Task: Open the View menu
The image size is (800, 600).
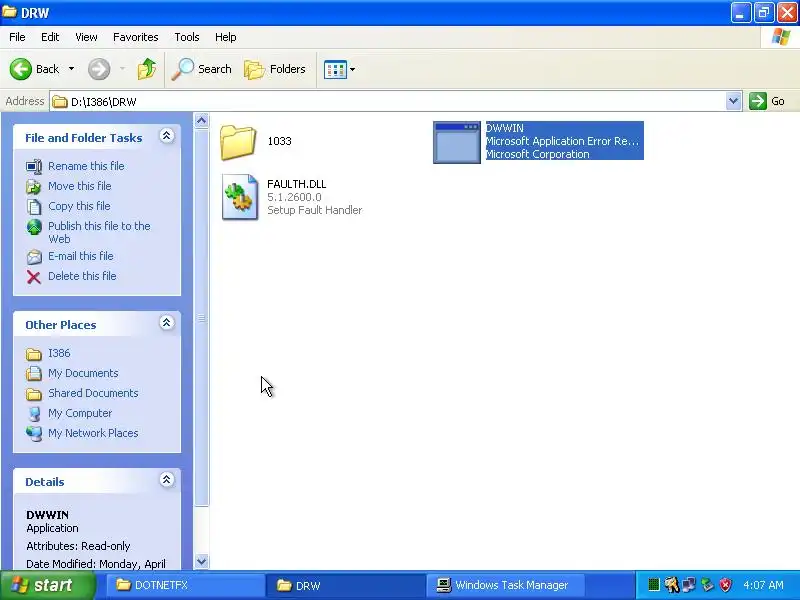Action: click(x=86, y=37)
